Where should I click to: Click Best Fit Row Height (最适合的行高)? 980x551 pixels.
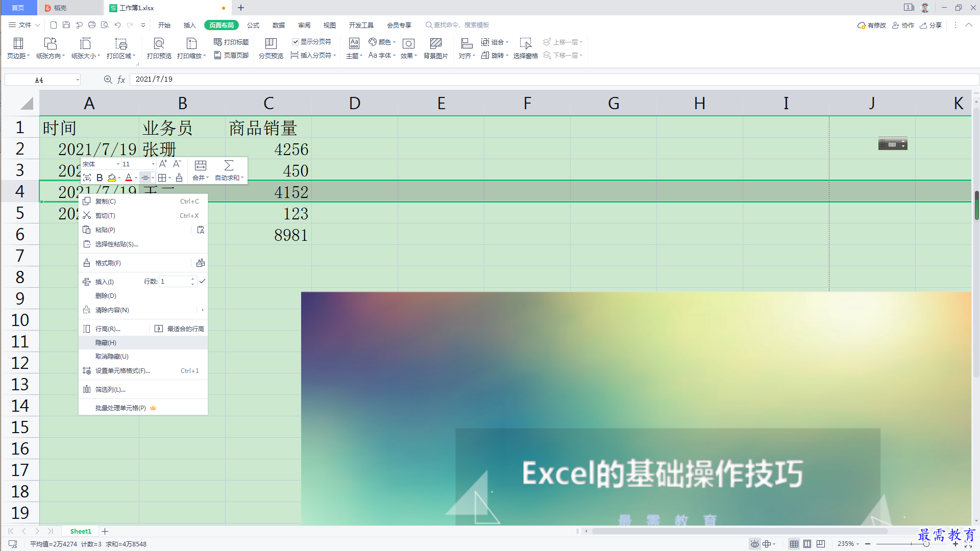tap(179, 329)
